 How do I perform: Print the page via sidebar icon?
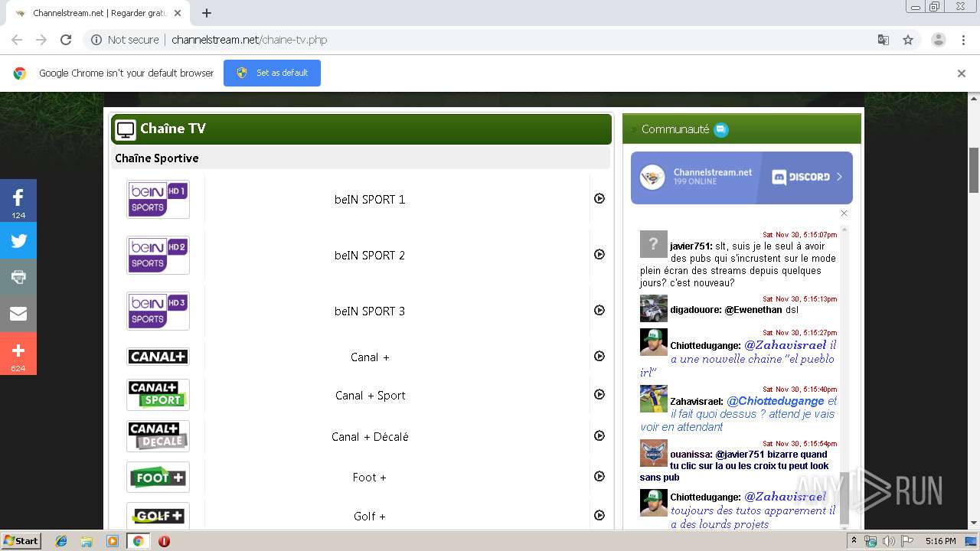(x=18, y=277)
